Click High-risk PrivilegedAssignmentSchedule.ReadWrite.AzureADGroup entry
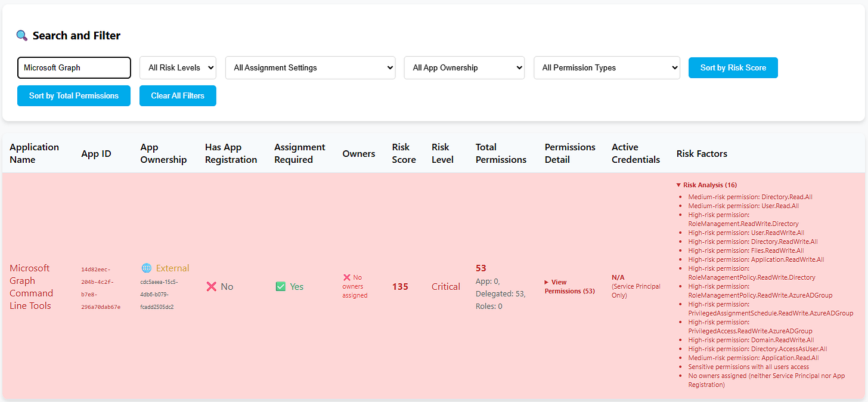Screen dimensions: 868x402 [770, 308]
